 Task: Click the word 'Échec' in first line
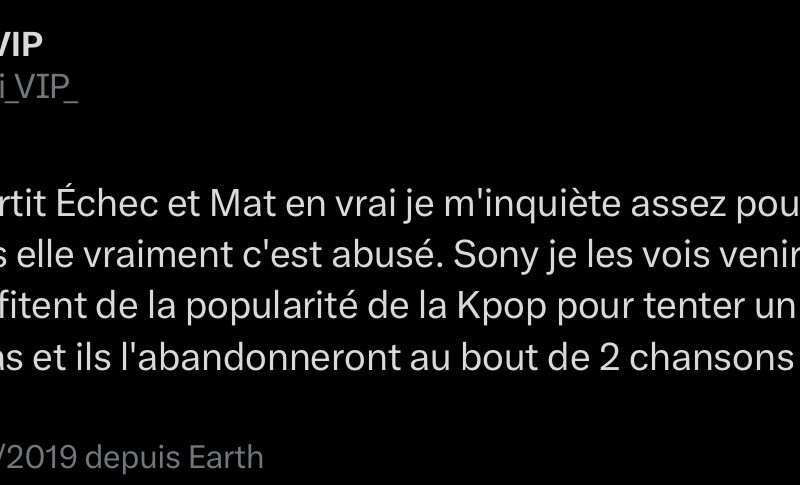(x=107, y=203)
